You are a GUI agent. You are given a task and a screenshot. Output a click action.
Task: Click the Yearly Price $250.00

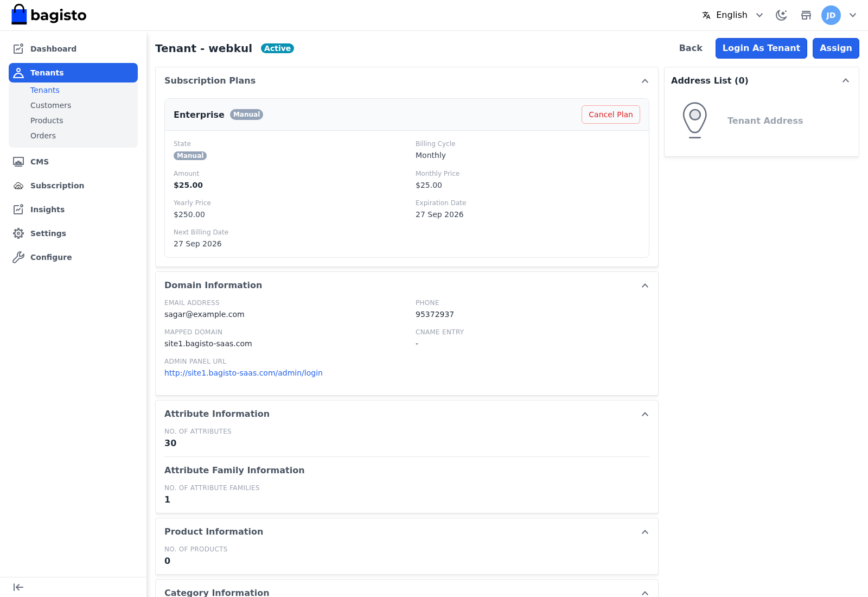189,214
